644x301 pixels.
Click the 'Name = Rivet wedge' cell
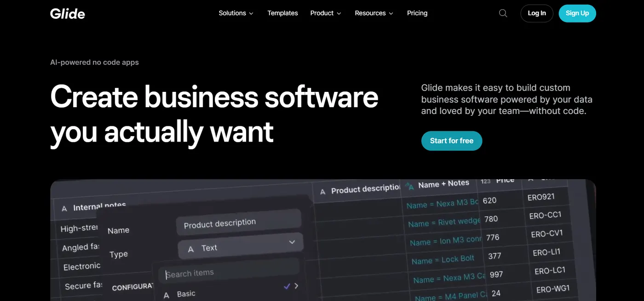[443, 222]
